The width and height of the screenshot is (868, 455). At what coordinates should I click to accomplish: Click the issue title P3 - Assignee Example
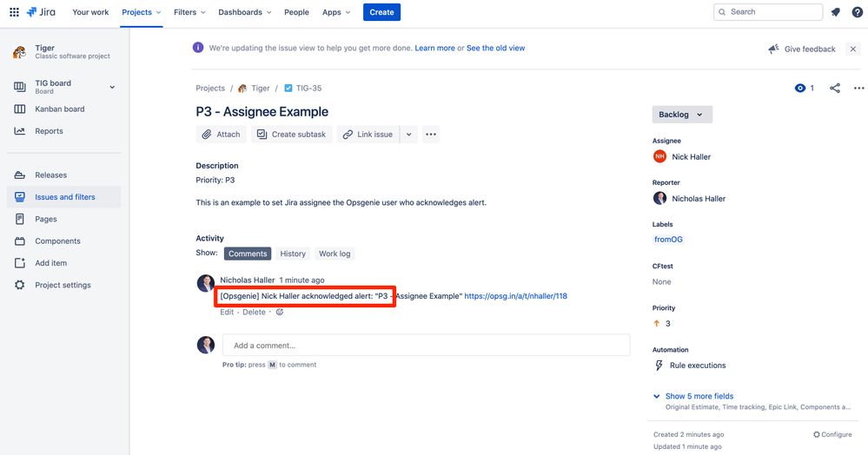click(262, 112)
